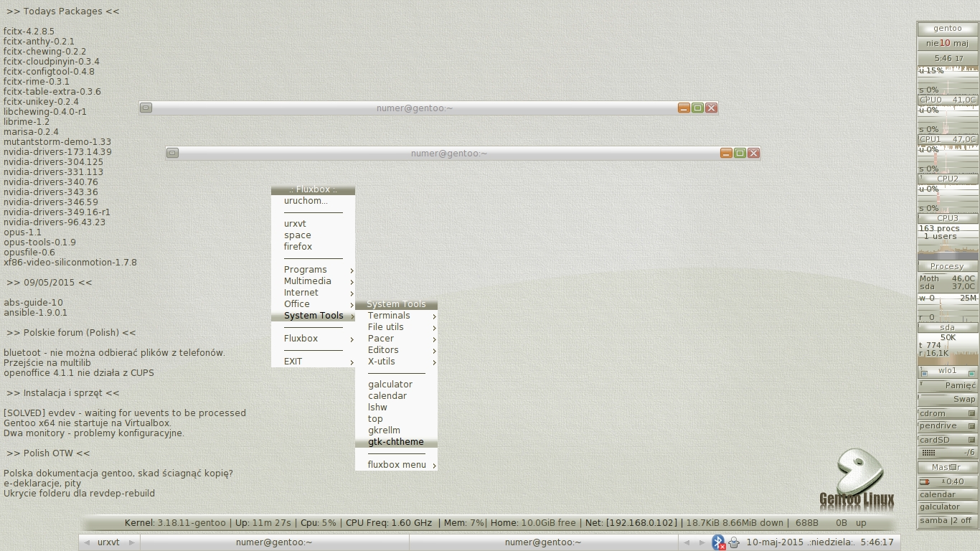Switch to second numer@gentoo taskbar entry

click(543, 542)
